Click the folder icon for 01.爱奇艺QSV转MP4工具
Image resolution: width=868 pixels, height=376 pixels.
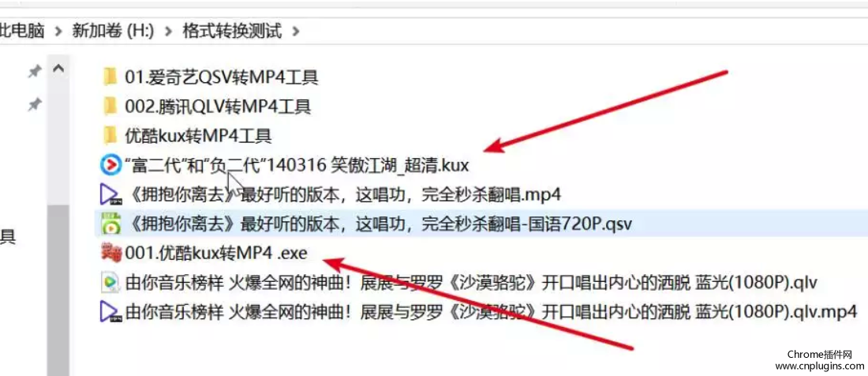click(110, 77)
